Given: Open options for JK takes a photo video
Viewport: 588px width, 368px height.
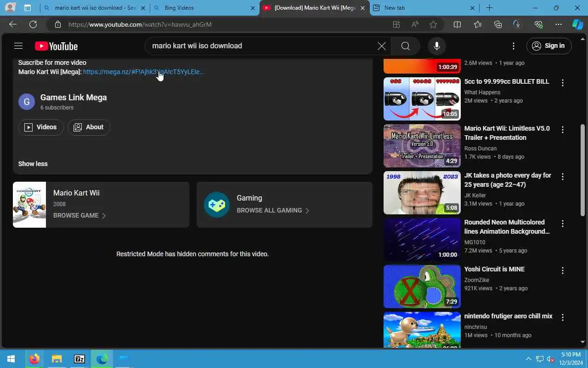Looking at the screenshot, I should tap(562, 177).
